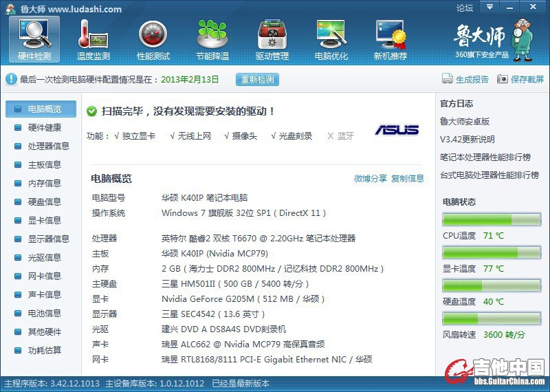Image resolution: width=550 pixels, height=392 pixels.
Task: Click the 复制信息 link
Action: 408,178
